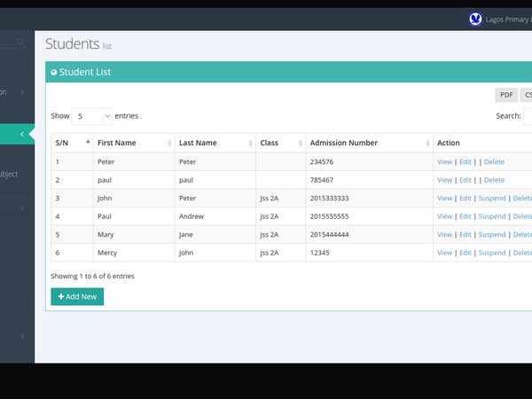Viewport: 532px width, 399px height.
Task: Open the Show entries dropdown
Action: (91, 116)
